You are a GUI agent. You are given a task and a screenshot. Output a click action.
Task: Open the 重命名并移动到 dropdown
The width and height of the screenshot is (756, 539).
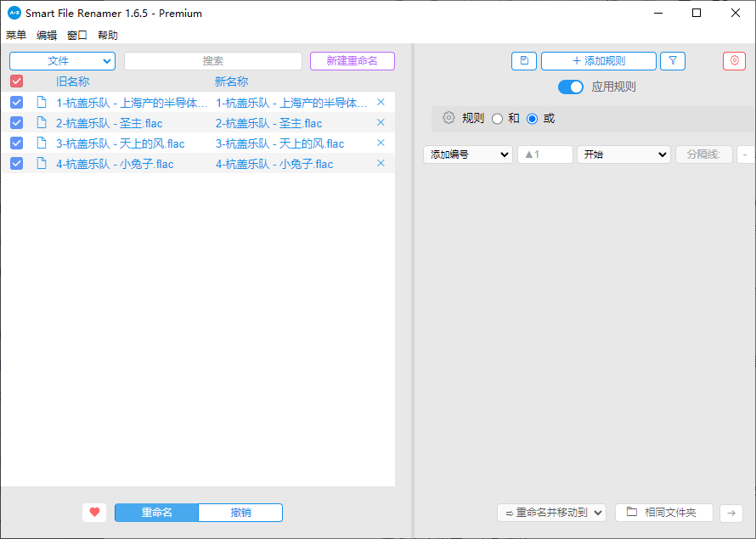[551, 513]
